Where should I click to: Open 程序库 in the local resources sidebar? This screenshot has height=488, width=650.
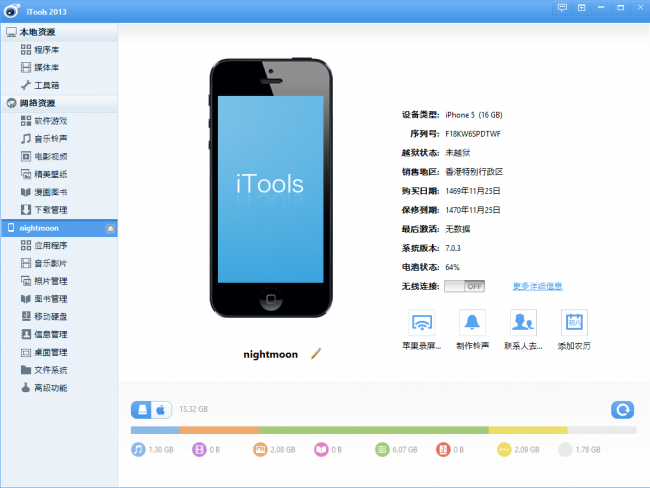coord(59,50)
